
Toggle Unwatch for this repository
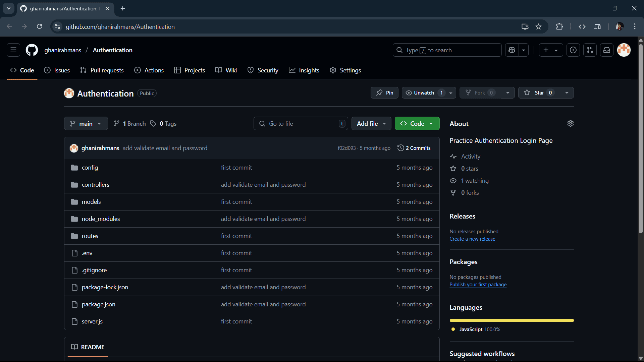coord(424,93)
